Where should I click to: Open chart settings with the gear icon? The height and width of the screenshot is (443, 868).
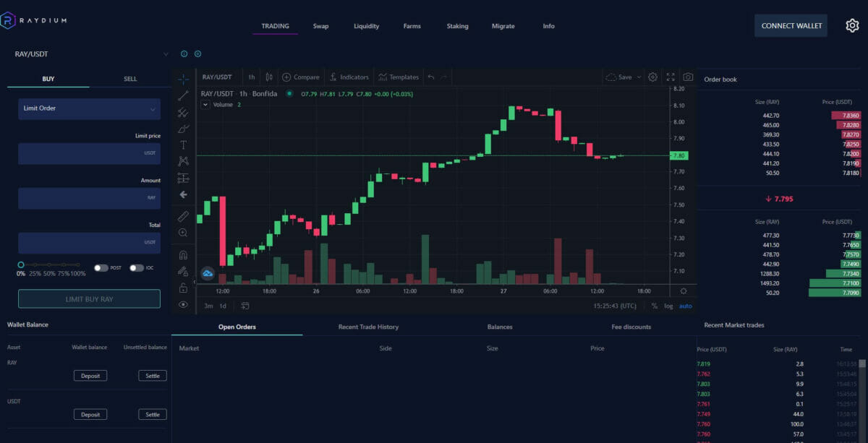[x=653, y=77]
